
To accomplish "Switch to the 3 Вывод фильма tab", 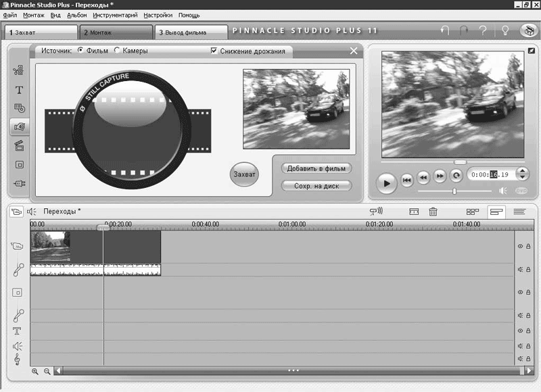I will pos(190,32).
